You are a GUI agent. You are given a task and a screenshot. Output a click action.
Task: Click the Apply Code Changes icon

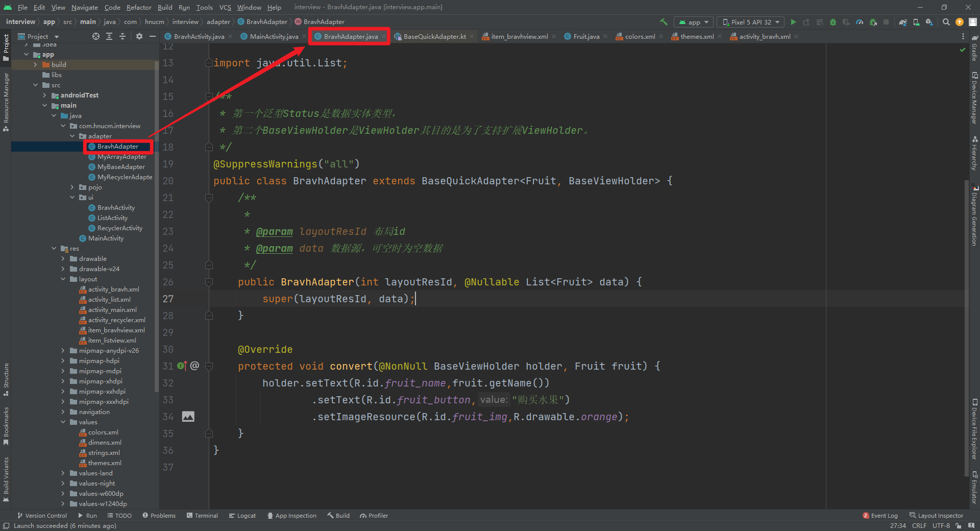click(x=820, y=22)
